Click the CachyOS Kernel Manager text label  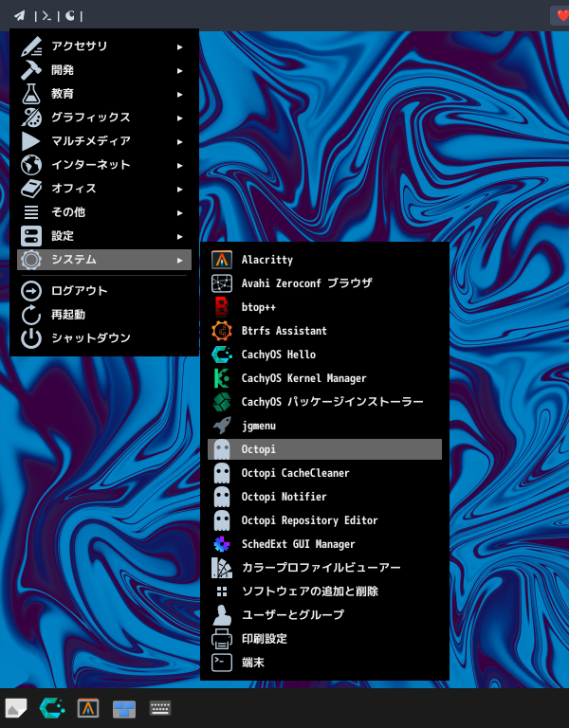(x=303, y=378)
